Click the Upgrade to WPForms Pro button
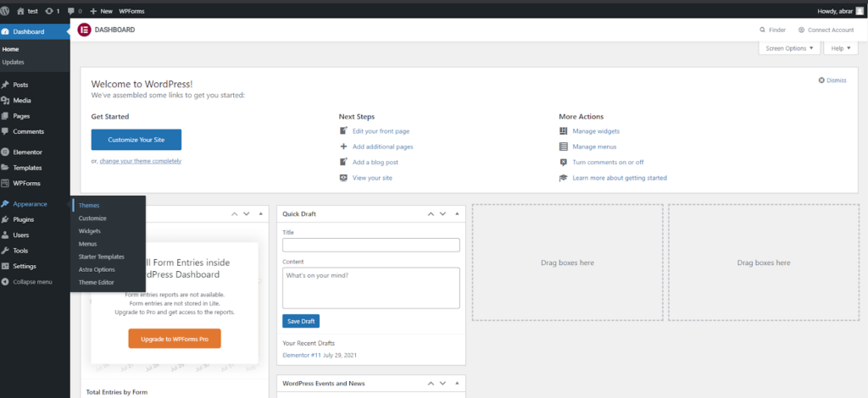Screen dimensions: 868x398 click(x=175, y=339)
